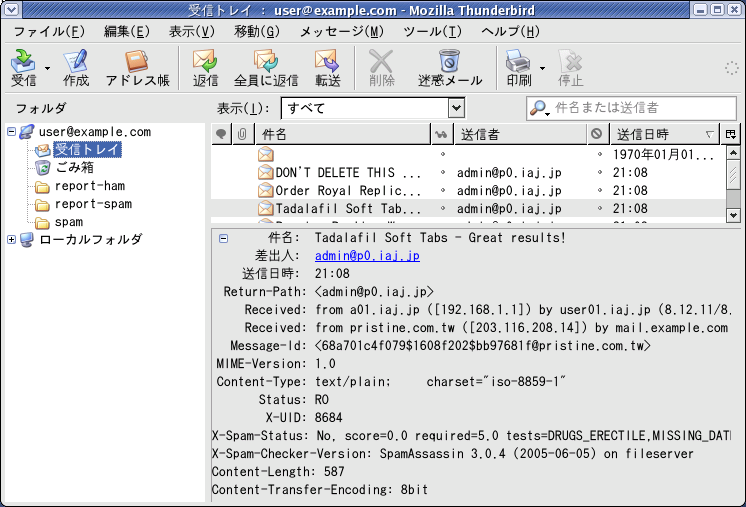Expand the ローカルフォルダ tree node
Screen dimensions: 746x507
tap(11, 239)
